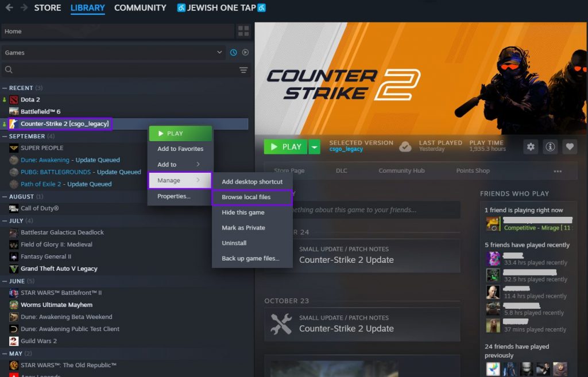Image resolution: width=588 pixels, height=377 pixels.
Task: Toggle the library grid view icon
Action: point(243,31)
